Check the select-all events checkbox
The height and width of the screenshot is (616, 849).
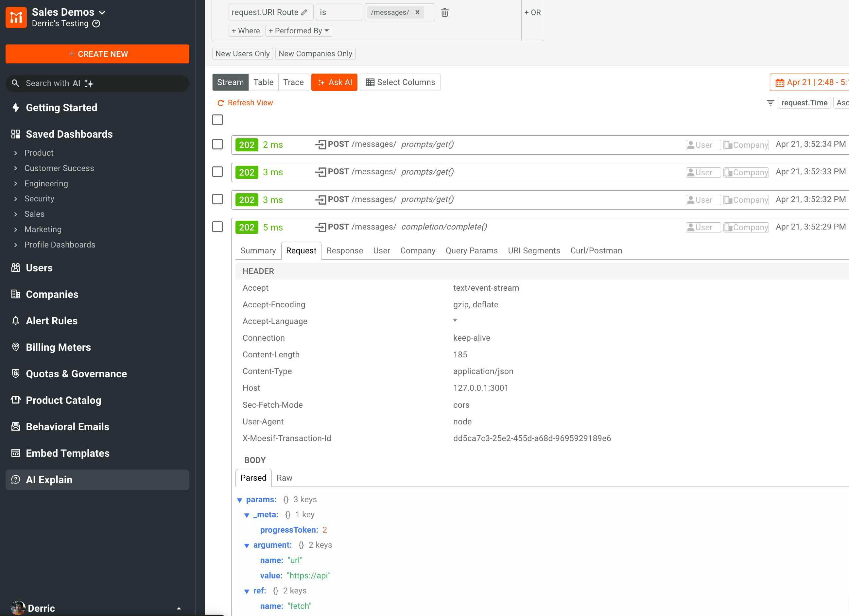(217, 120)
